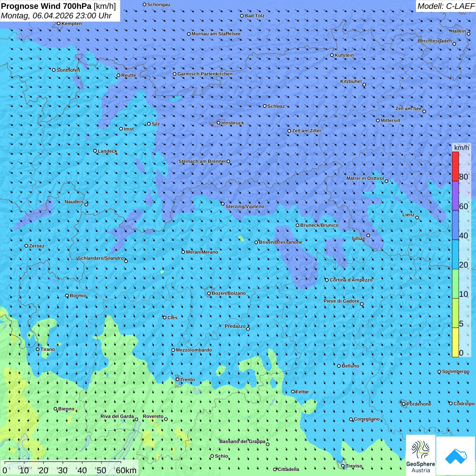Click the 'Kitzbühel' label
The width and height of the screenshot is (476, 476).
tap(351, 81)
